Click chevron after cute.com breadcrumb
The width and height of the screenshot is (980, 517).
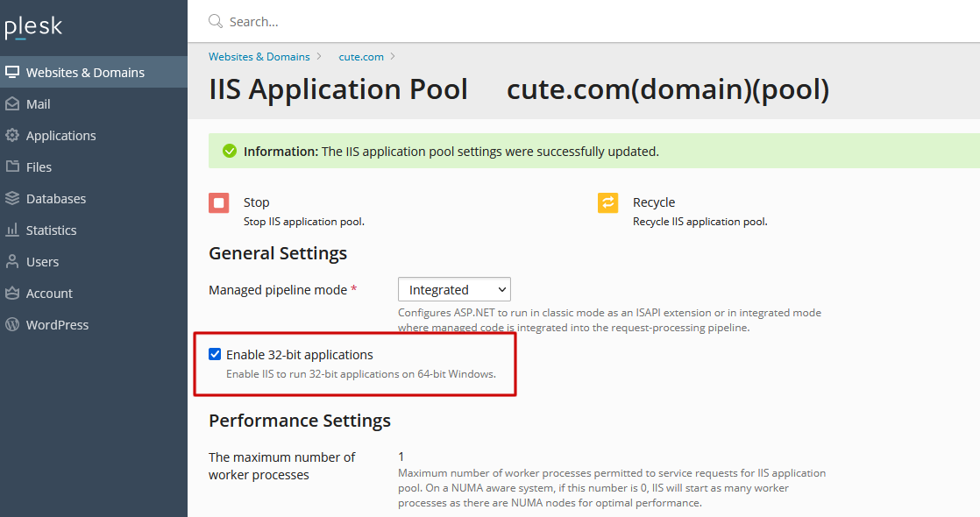click(393, 56)
